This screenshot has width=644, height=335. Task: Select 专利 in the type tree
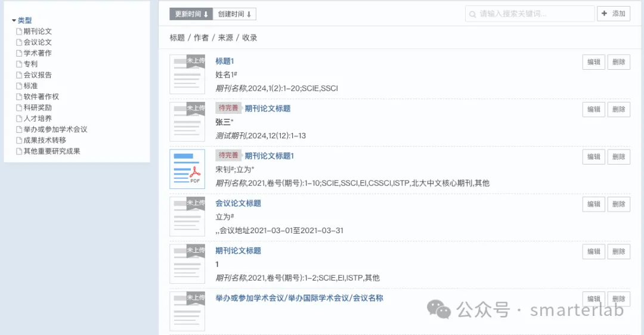coord(30,64)
